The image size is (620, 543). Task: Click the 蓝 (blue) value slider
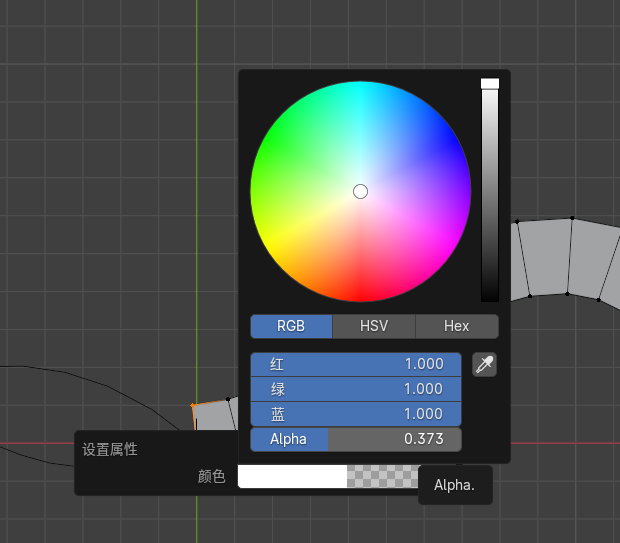coord(356,414)
